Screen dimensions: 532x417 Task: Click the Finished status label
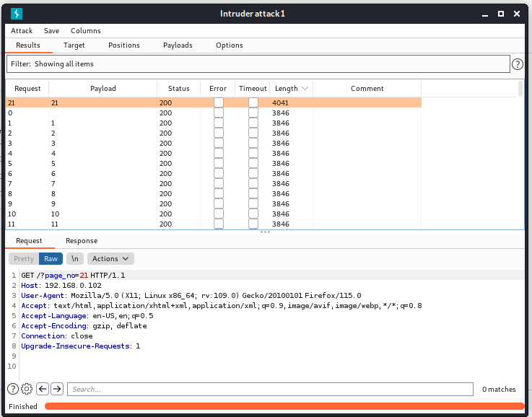(22, 406)
